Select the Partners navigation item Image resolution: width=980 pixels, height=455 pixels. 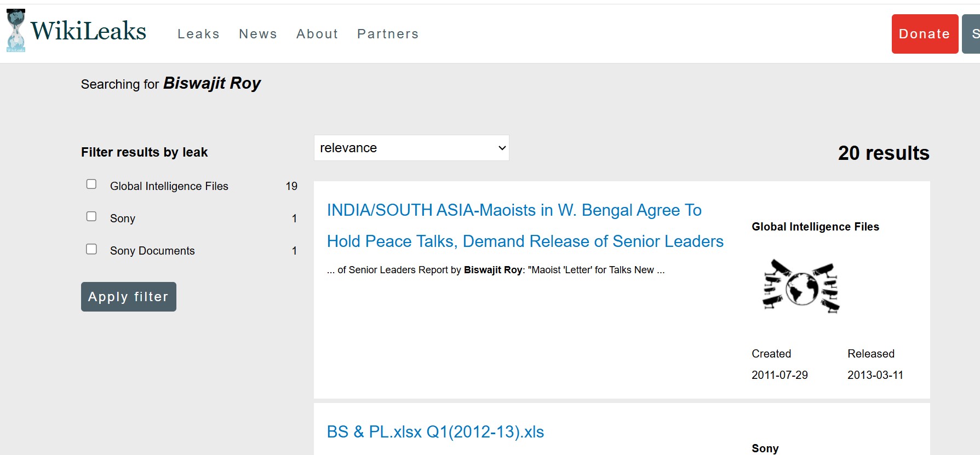(388, 34)
